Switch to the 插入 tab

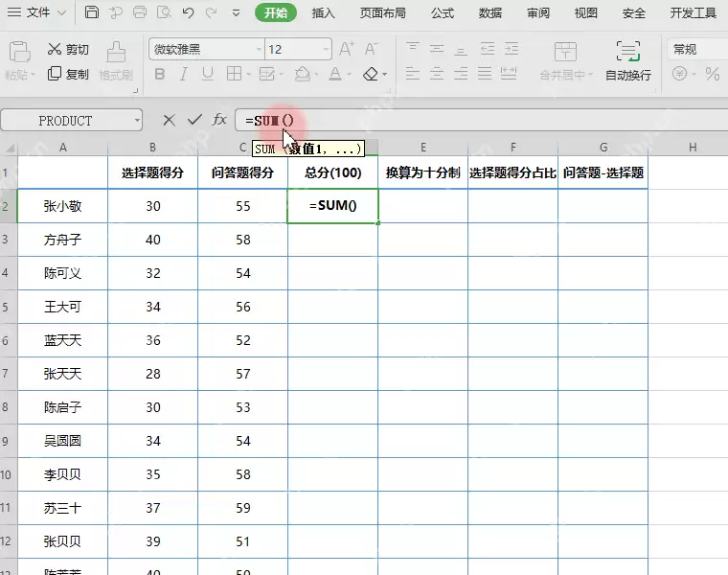coord(324,13)
